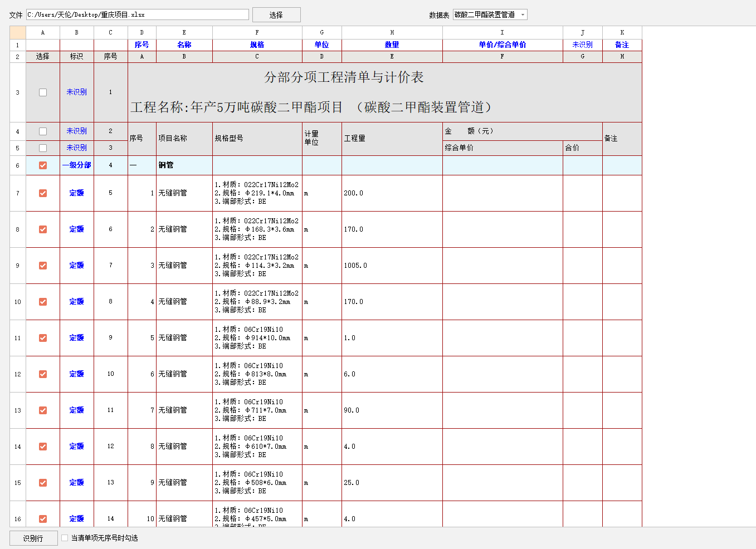This screenshot has height=549, width=756.
Task: Uncheck checkbox for item Φ168.3*3.6mm row
Action: pos(43,229)
